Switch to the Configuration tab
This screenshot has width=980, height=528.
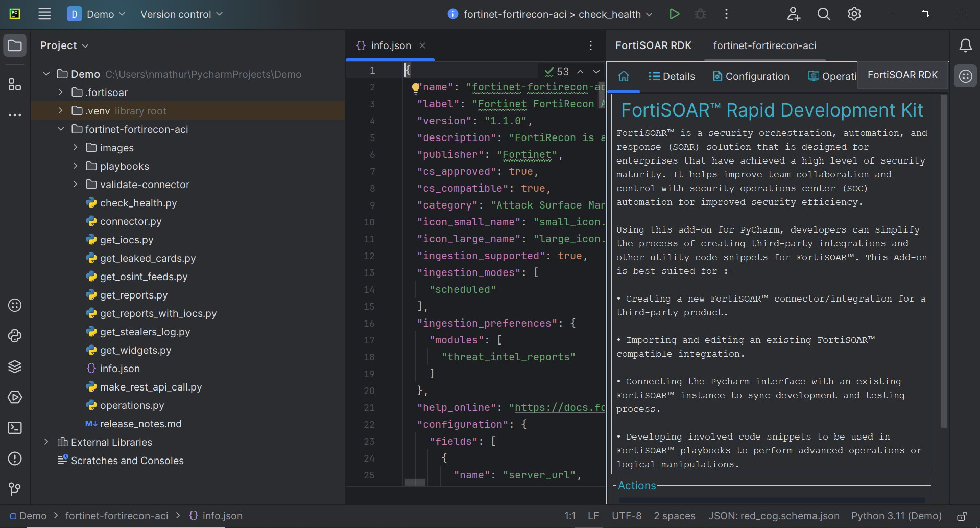[x=751, y=76]
